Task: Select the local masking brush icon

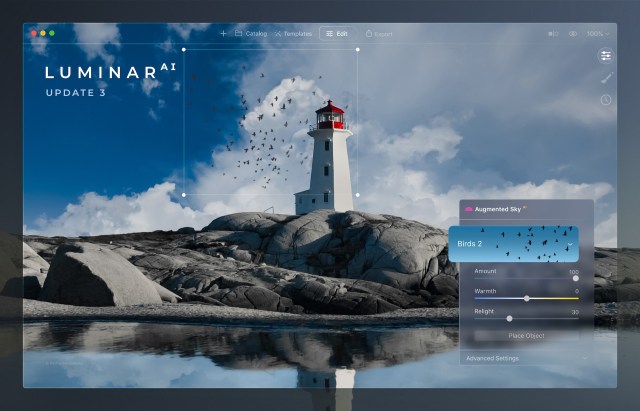Action: tap(605, 77)
